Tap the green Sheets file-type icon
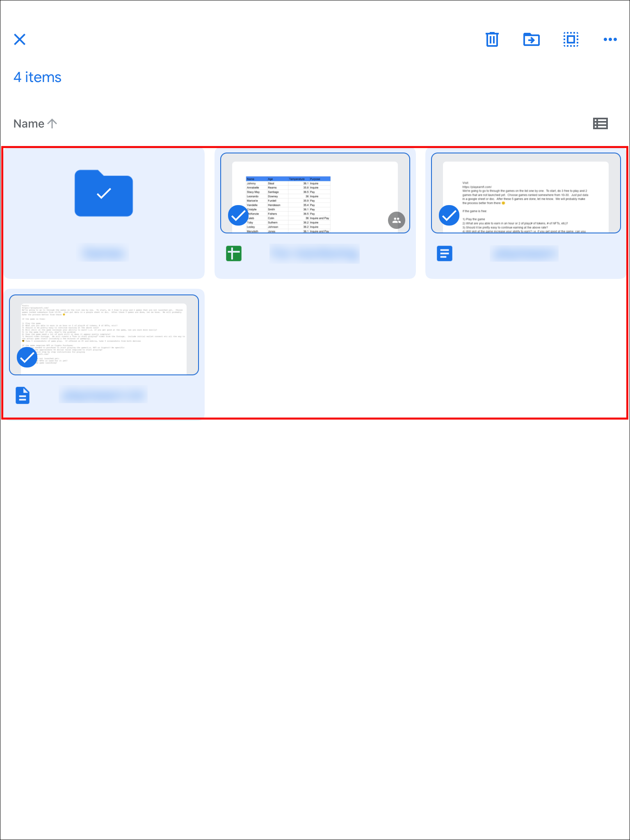 234,253
